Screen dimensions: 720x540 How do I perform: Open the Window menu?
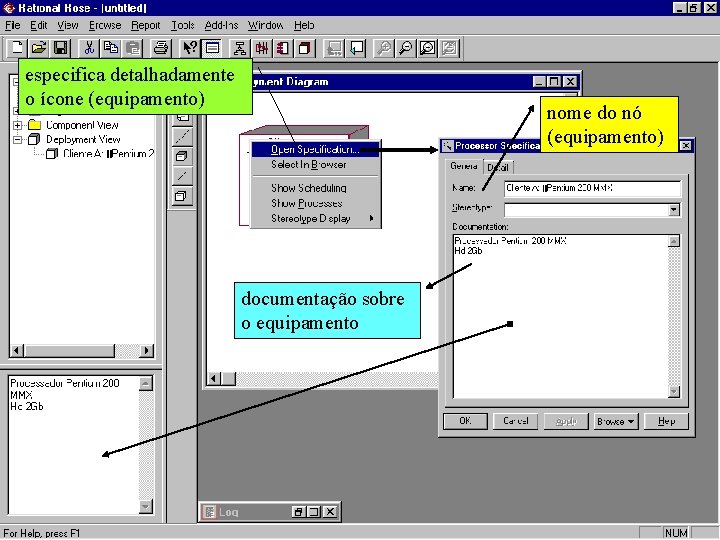(x=265, y=25)
